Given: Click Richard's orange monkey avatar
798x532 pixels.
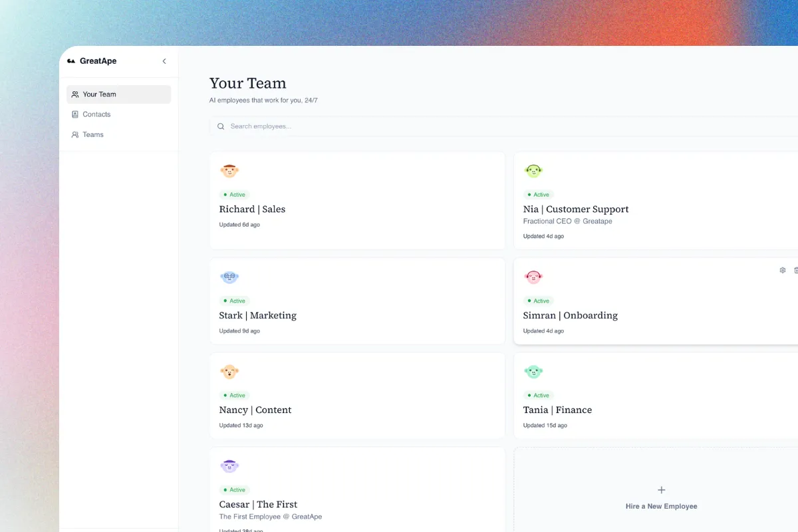Looking at the screenshot, I should 229,170.
